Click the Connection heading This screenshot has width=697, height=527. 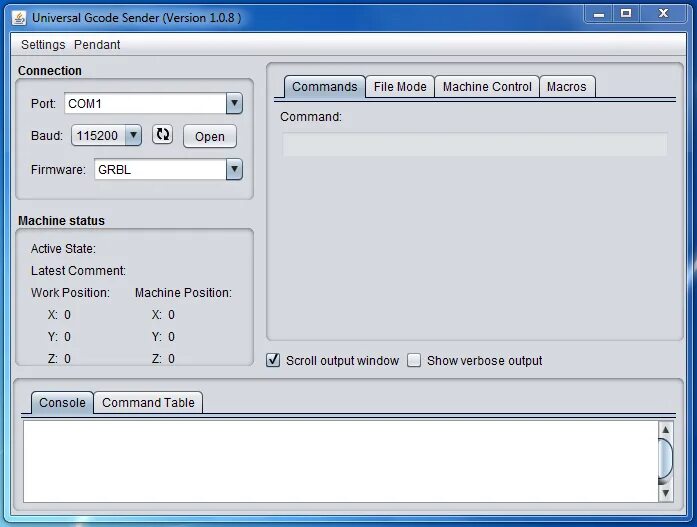click(50, 71)
